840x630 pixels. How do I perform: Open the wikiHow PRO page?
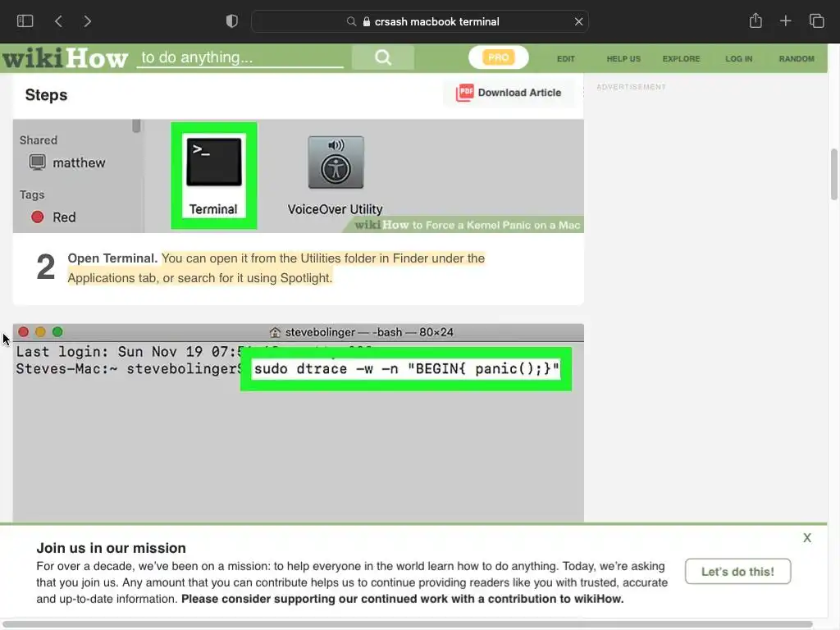point(498,57)
